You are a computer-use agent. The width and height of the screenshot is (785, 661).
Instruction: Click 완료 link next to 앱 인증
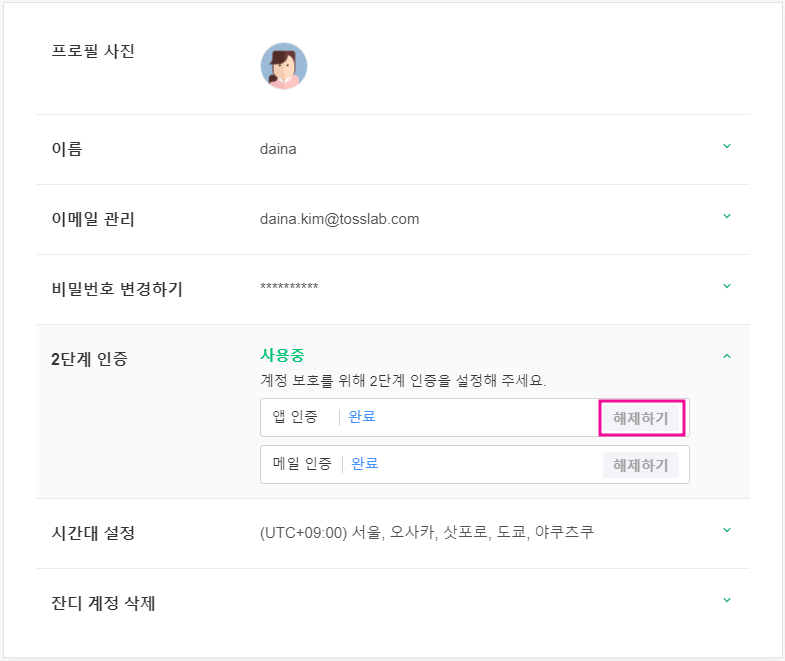(x=362, y=417)
